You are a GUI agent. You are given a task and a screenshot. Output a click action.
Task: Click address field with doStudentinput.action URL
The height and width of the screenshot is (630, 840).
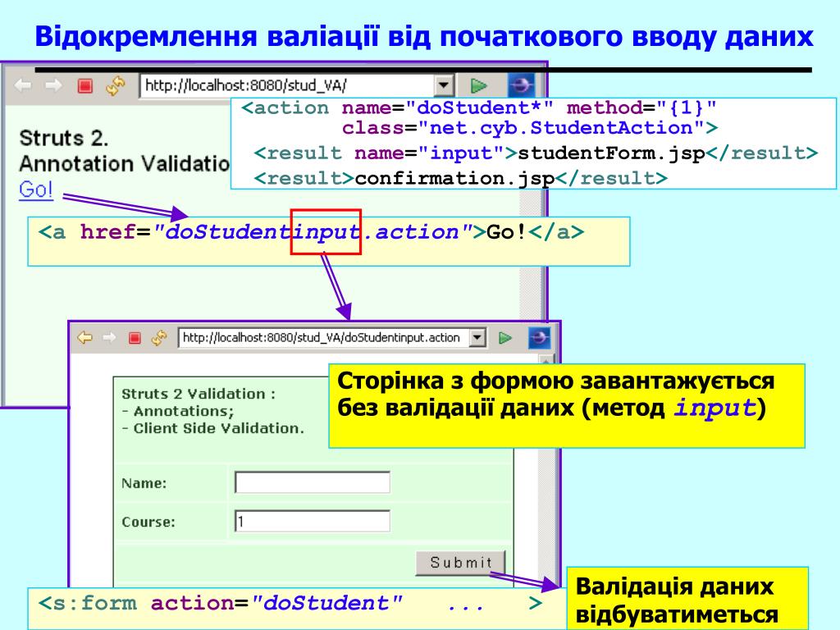(323, 337)
